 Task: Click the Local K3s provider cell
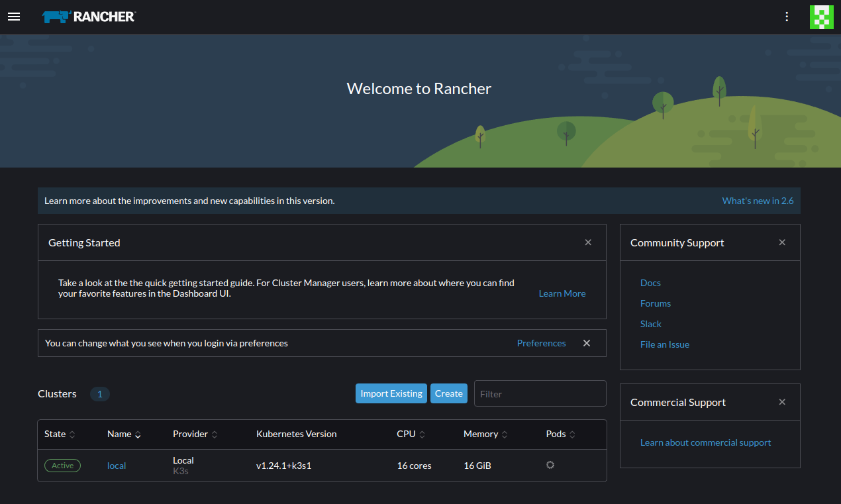point(183,466)
